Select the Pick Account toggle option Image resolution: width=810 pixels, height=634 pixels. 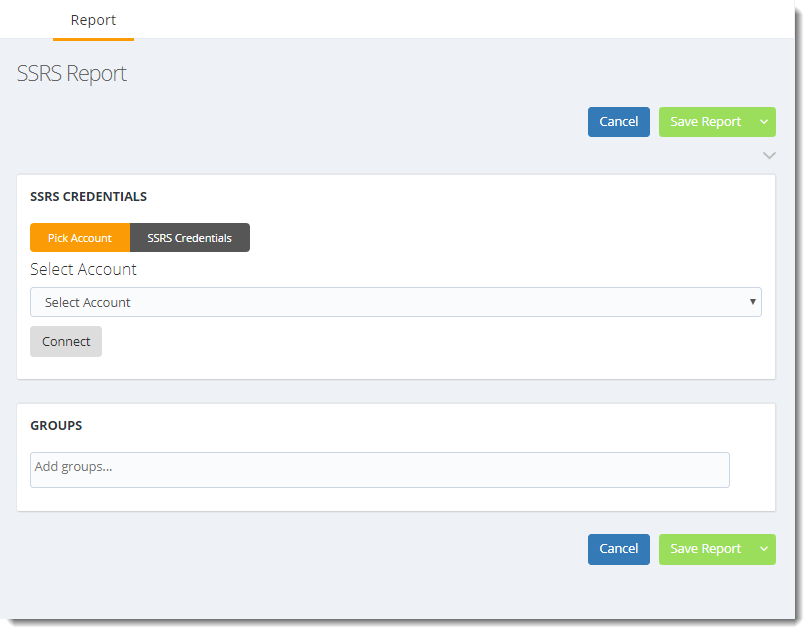pos(80,238)
